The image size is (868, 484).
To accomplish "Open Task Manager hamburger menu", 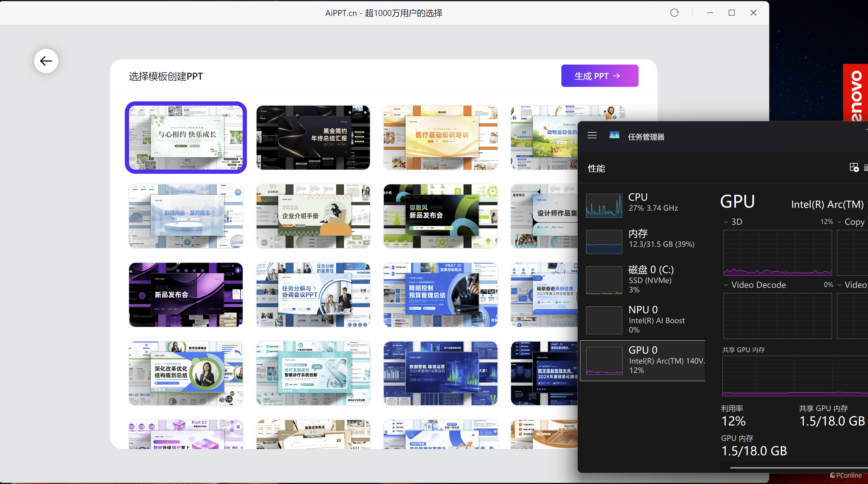I will pos(592,135).
